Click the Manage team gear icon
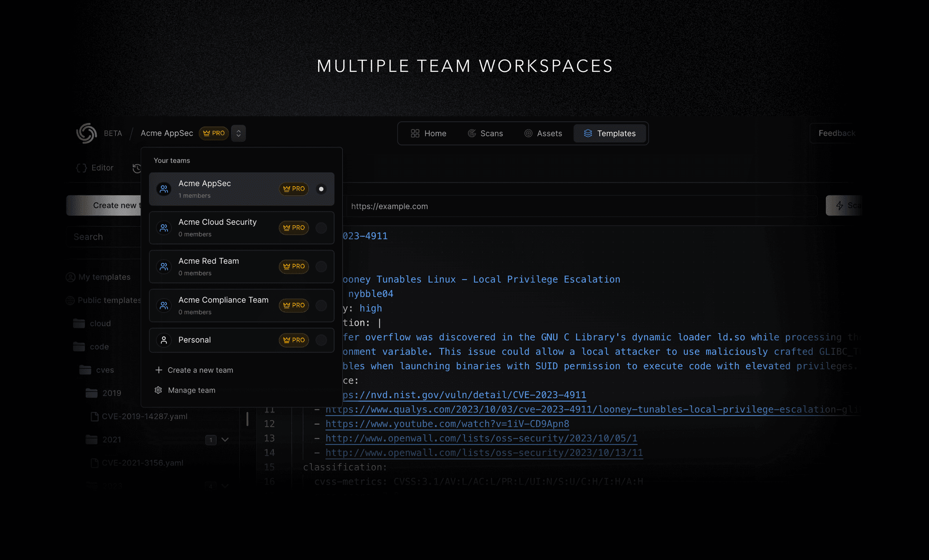 [158, 390]
